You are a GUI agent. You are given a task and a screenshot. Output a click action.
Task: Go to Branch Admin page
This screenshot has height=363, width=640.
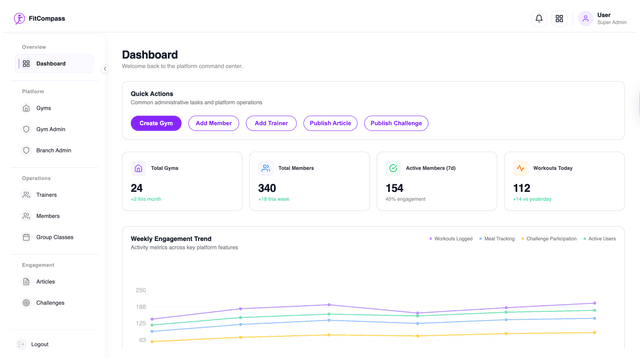click(x=54, y=150)
